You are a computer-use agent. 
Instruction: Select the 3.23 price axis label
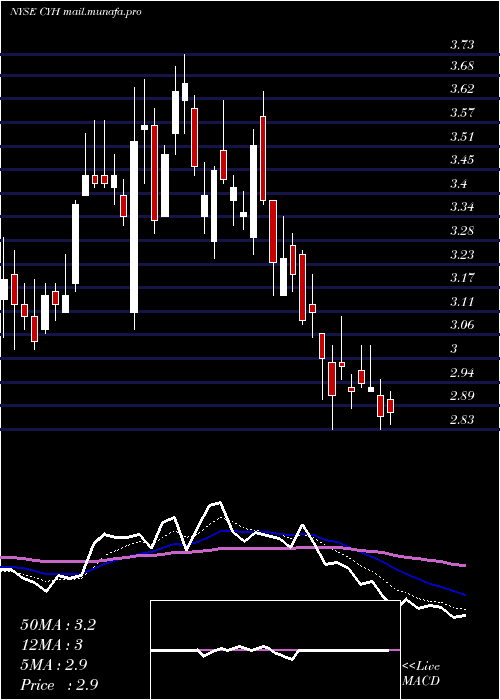(x=462, y=254)
